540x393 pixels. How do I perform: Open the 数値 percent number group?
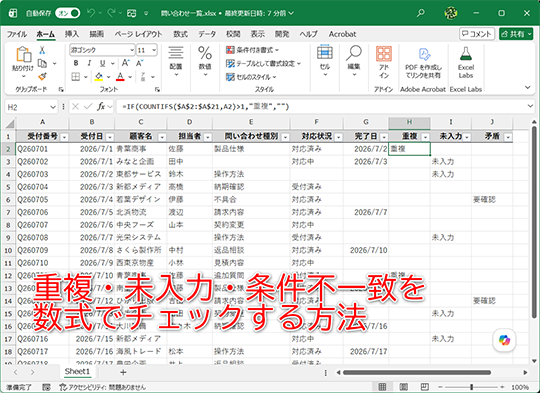pyautogui.click(x=205, y=61)
